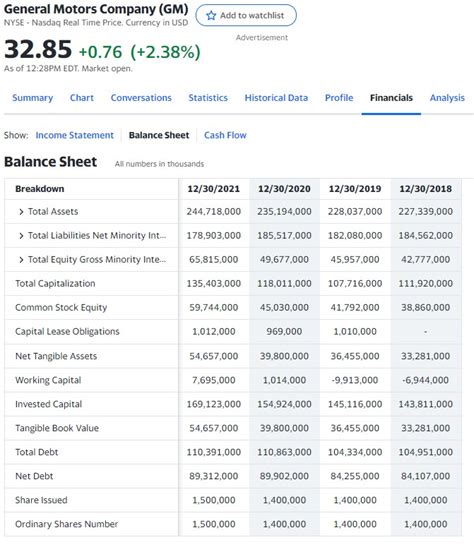This screenshot has width=474, height=547.
Task: Click Net Debt value 84,107,000
Action: [426, 476]
